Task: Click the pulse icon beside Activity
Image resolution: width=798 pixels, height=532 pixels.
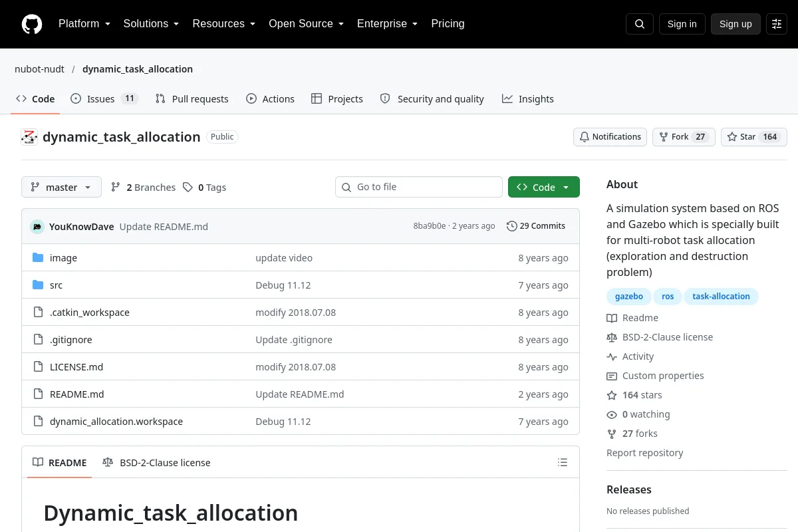Action: click(612, 356)
